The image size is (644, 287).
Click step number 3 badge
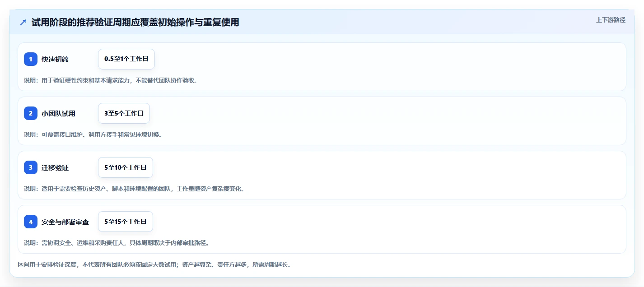(x=31, y=167)
